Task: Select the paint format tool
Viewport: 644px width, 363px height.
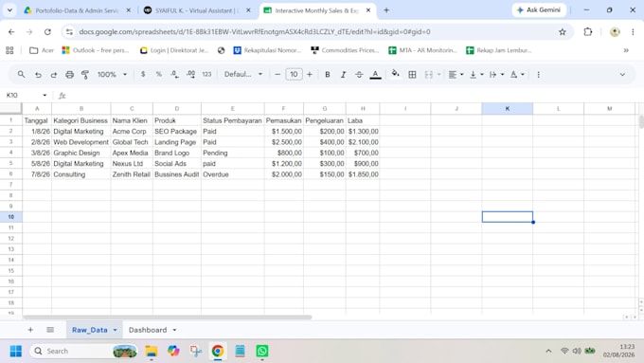Action: pos(85,75)
